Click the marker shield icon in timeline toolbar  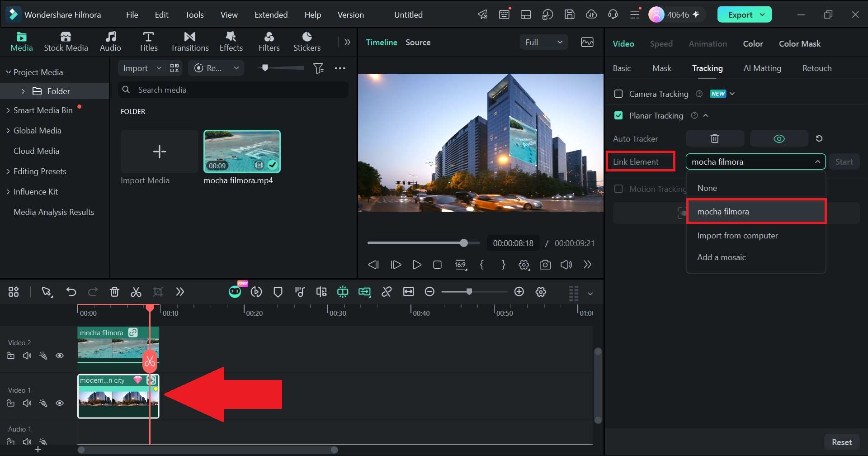(x=278, y=292)
